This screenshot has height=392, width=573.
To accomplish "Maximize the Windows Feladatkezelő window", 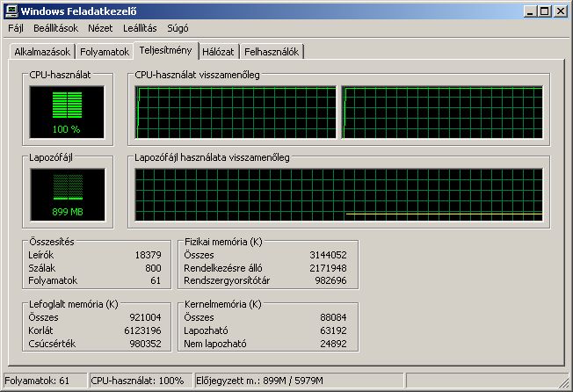I will point(545,11).
